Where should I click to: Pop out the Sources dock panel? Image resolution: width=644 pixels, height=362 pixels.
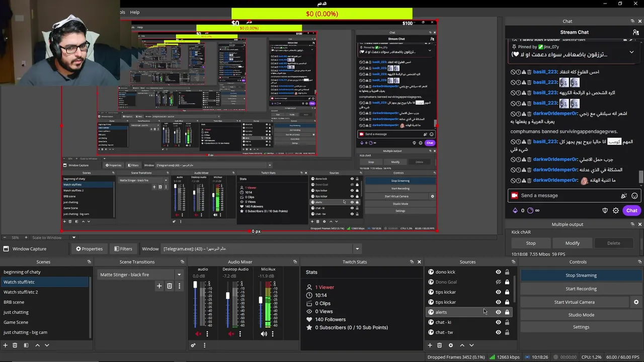513,262
